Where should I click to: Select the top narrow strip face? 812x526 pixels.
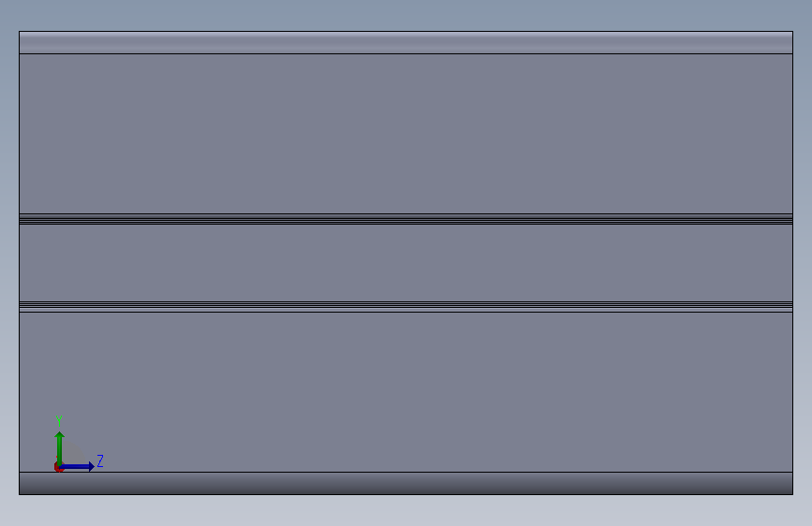coord(406,42)
